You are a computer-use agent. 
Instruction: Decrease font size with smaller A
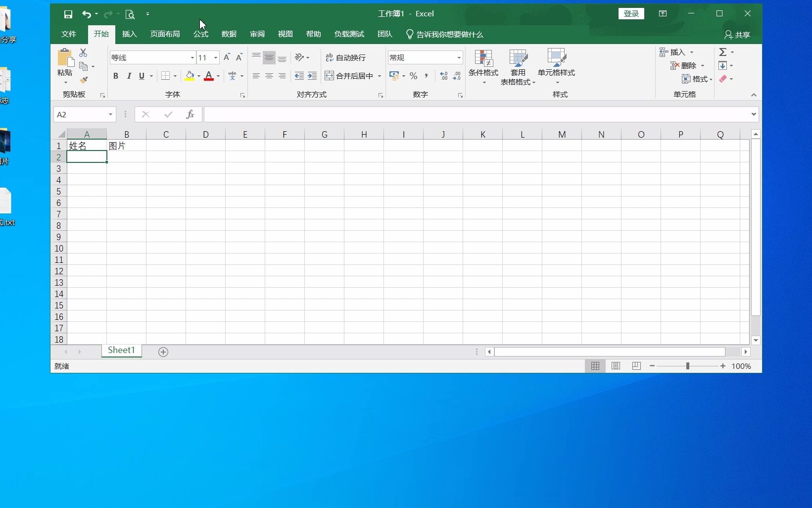[x=239, y=57]
